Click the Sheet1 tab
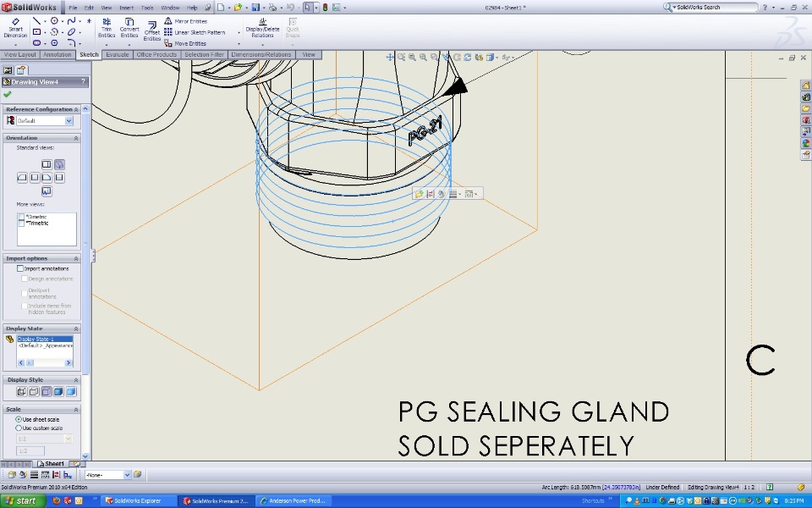 (x=52, y=464)
